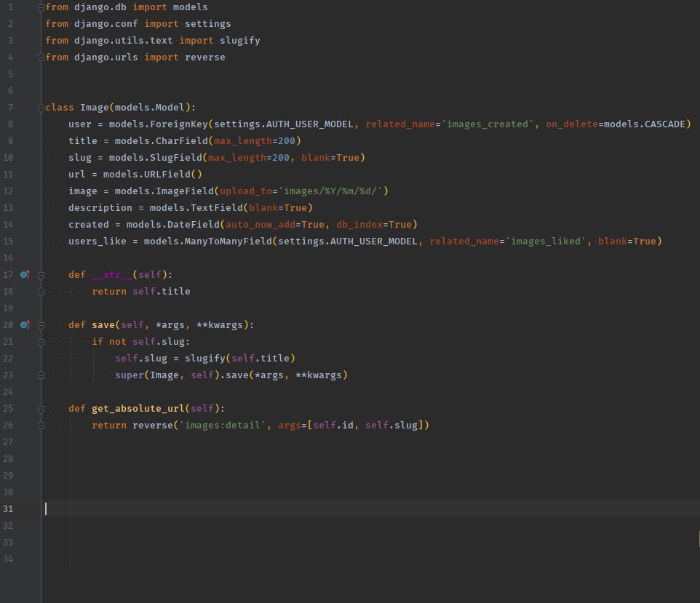Click the string 'images_created'
The width and height of the screenshot is (700, 603).
(x=487, y=124)
